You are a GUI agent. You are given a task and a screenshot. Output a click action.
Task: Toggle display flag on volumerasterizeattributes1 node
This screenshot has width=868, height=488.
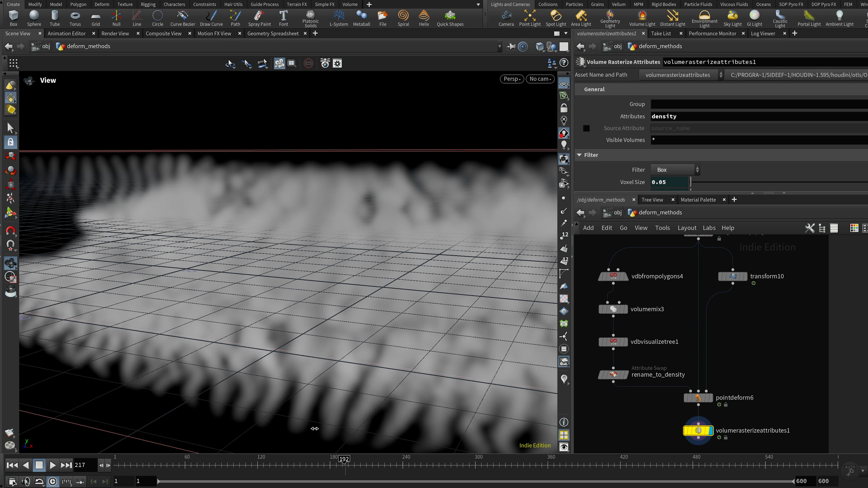(x=711, y=430)
